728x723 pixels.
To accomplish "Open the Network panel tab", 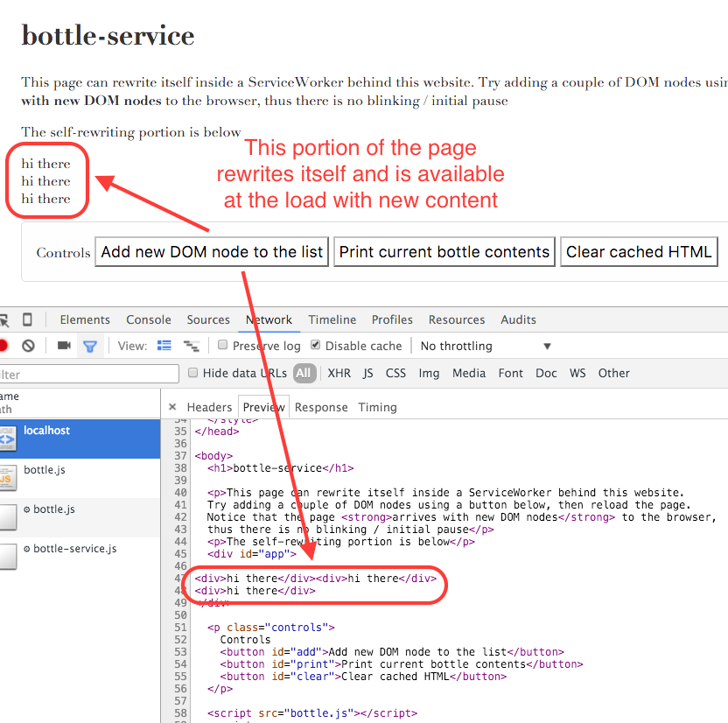I will point(269,319).
